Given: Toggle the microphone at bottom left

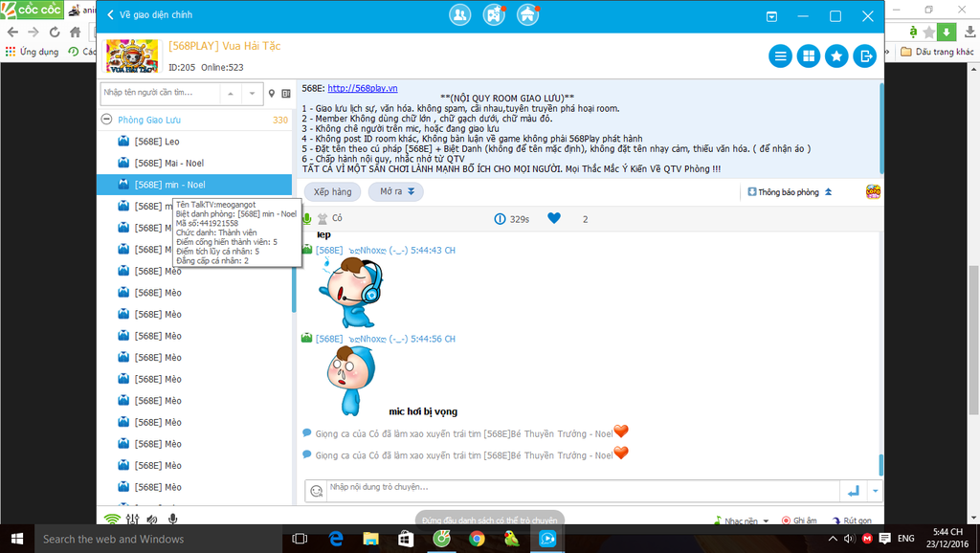Looking at the screenshot, I should point(173,519).
